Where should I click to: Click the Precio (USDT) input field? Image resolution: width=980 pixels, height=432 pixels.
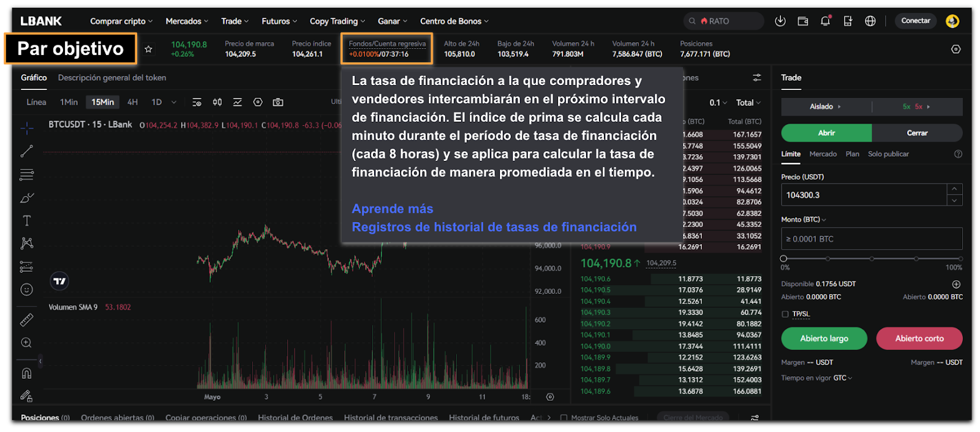[x=864, y=195]
